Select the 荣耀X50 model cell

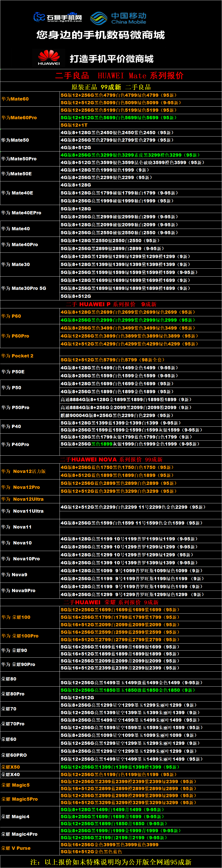click(30, 767)
